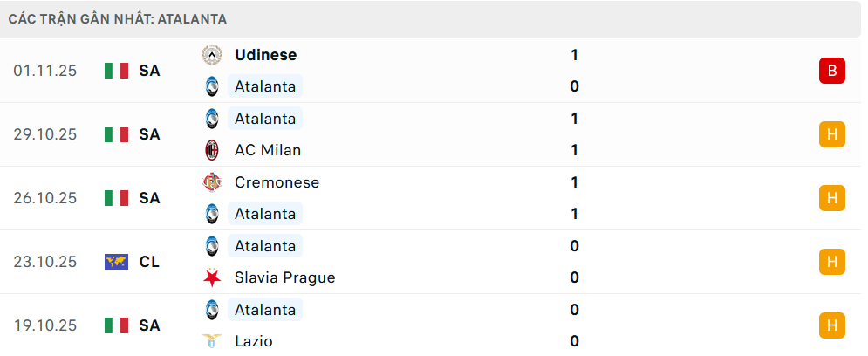The height and width of the screenshot is (356, 868).
Task: Click Atalanta crest in the Udinese match
Action: [210, 86]
